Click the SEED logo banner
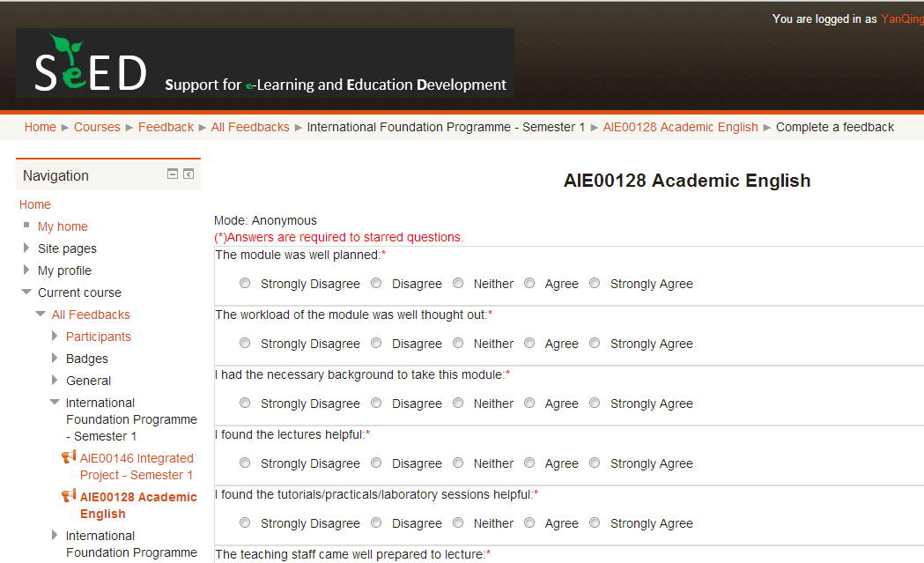Image resolution: width=924 pixels, height=563 pixels. coord(264,63)
